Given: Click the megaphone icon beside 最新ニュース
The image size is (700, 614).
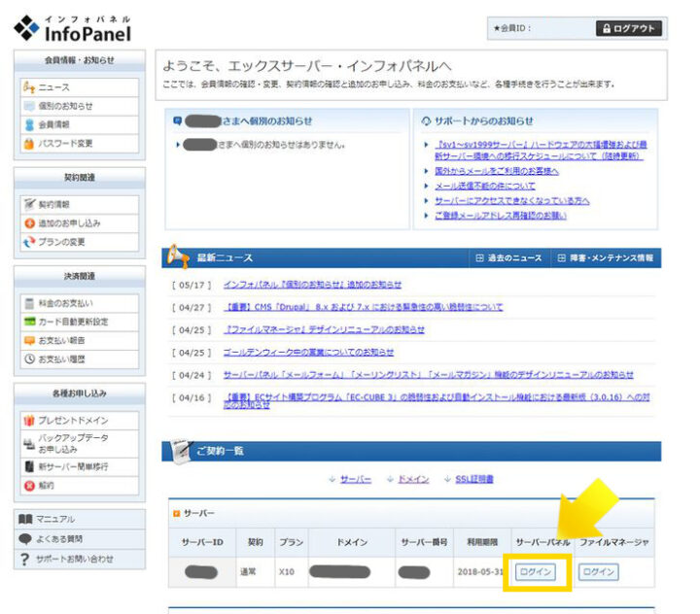Looking at the screenshot, I should [x=178, y=256].
